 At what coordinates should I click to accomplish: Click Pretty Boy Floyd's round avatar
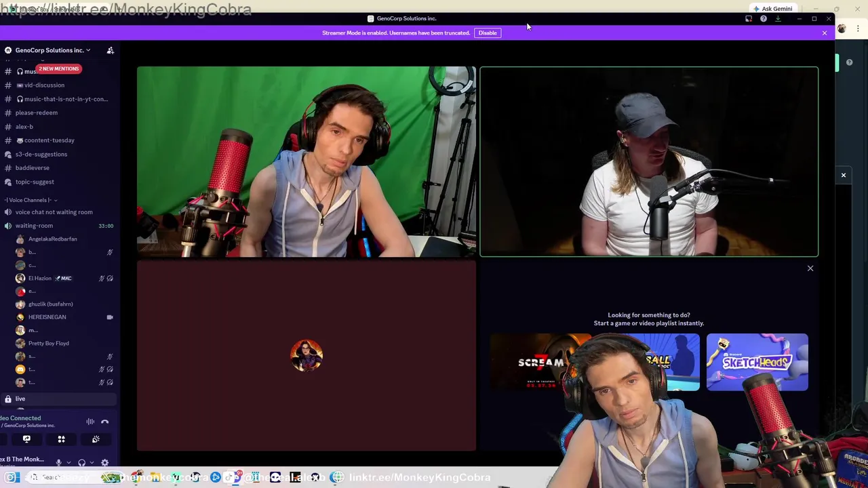pyautogui.click(x=20, y=344)
